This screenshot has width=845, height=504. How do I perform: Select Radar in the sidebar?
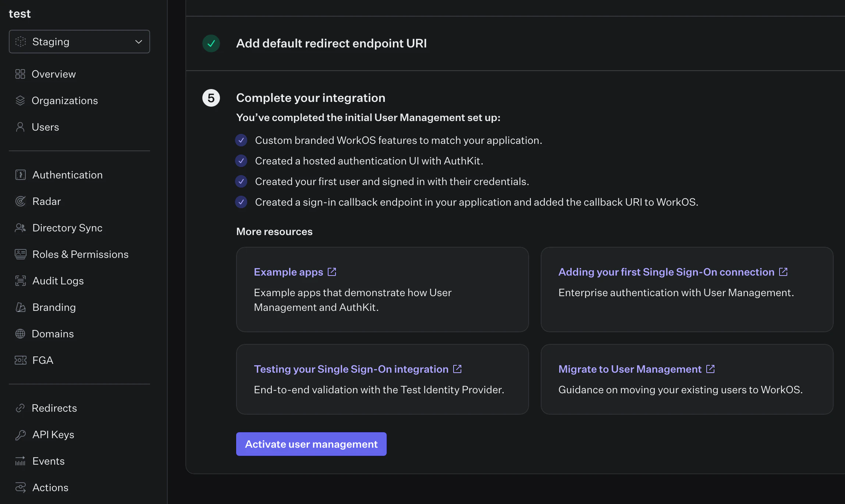[x=46, y=201]
